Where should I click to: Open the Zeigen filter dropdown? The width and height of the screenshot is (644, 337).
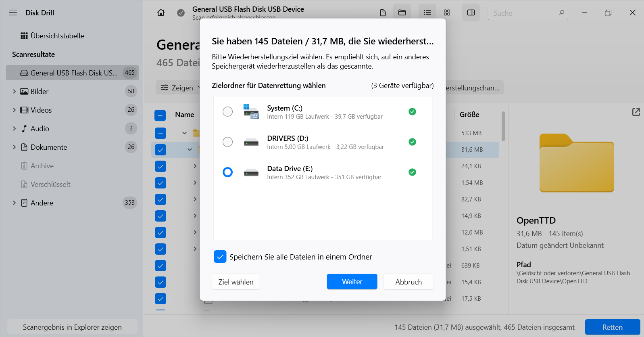click(178, 88)
